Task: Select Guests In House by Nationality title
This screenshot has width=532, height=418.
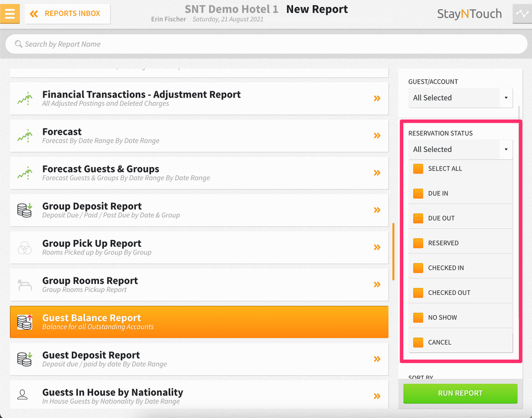Action: coord(113,393)
